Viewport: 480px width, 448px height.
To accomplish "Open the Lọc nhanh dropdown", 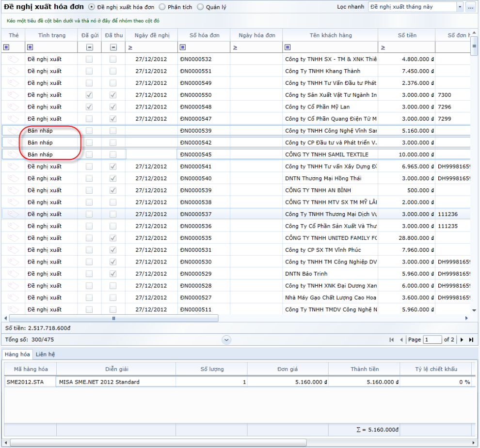I will click(460, 7).
